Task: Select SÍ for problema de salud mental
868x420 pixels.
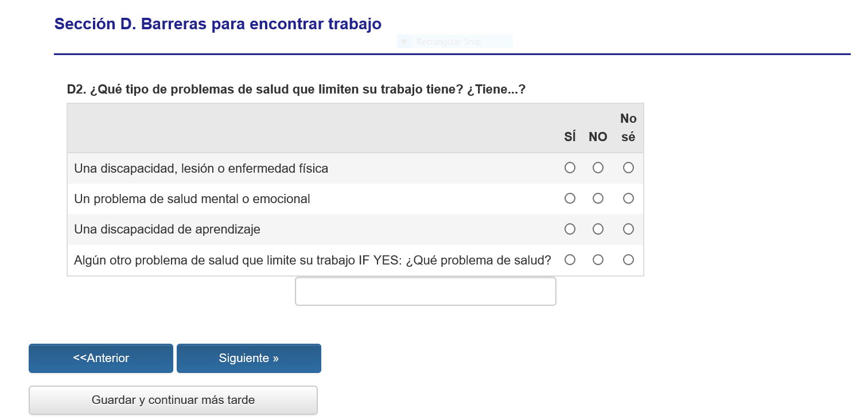Action: [570, 199]
